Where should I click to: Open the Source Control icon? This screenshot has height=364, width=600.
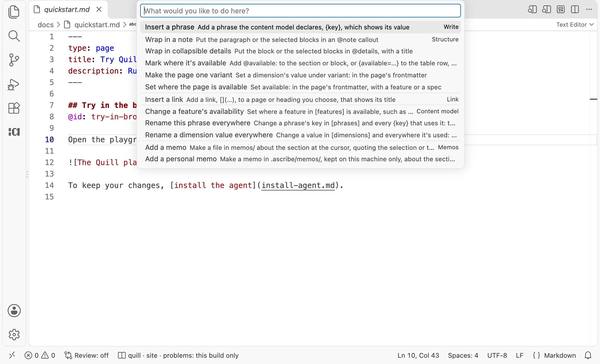pos(14,60)
